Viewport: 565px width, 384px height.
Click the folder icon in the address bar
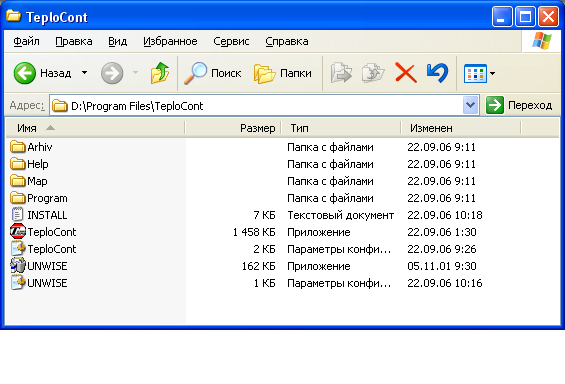[59, 106]
